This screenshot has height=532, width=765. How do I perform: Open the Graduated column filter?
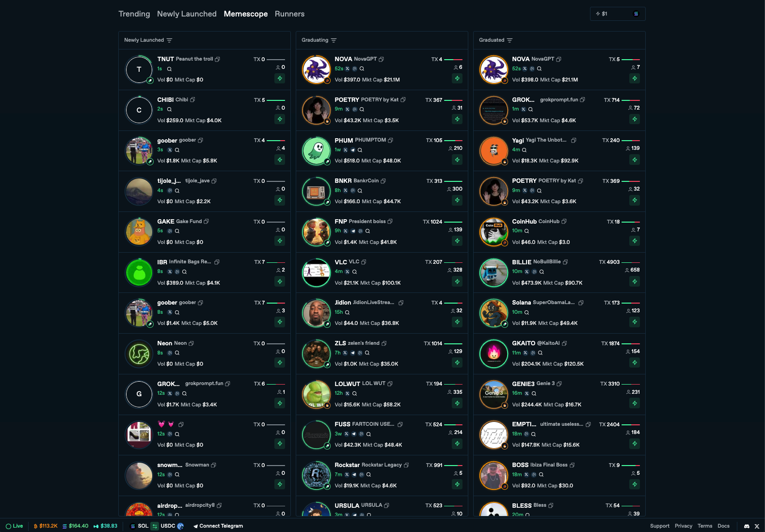(x=510, y=40)
